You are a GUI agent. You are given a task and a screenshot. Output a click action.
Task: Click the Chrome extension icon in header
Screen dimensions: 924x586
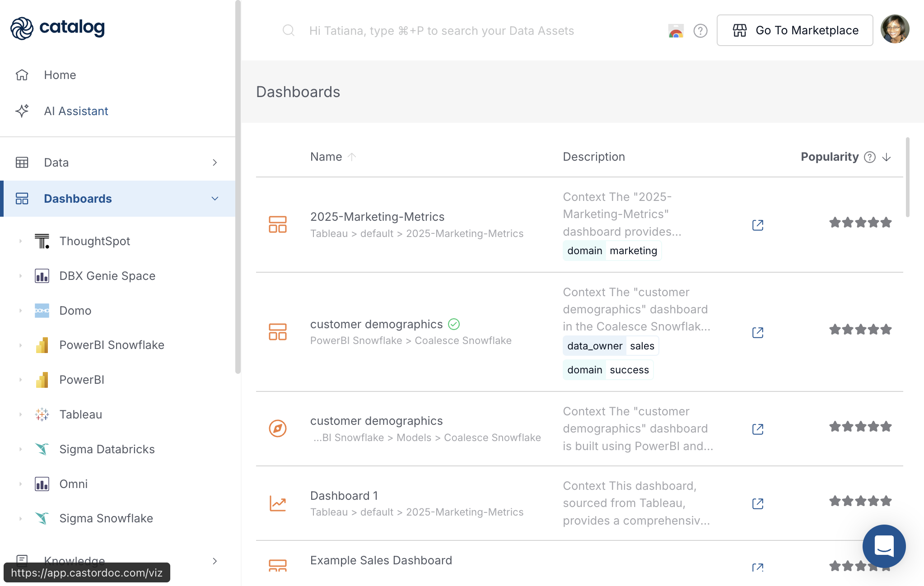(x=676, y=31)
